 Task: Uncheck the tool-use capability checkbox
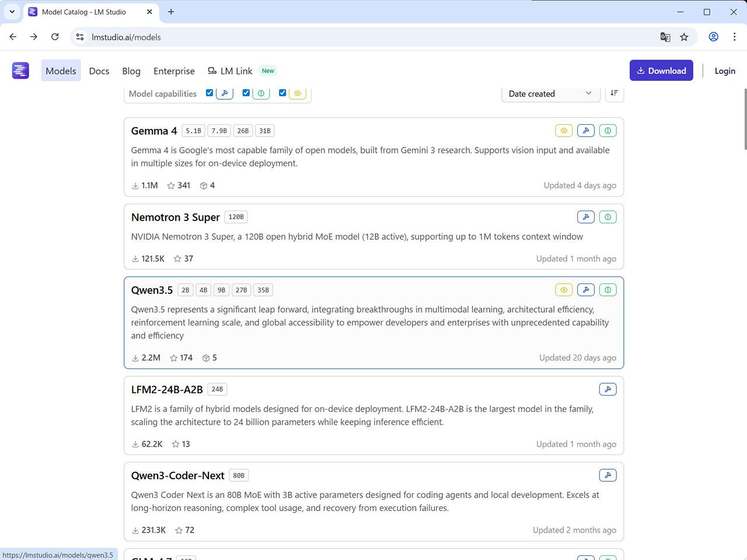[x=210, y=93]
